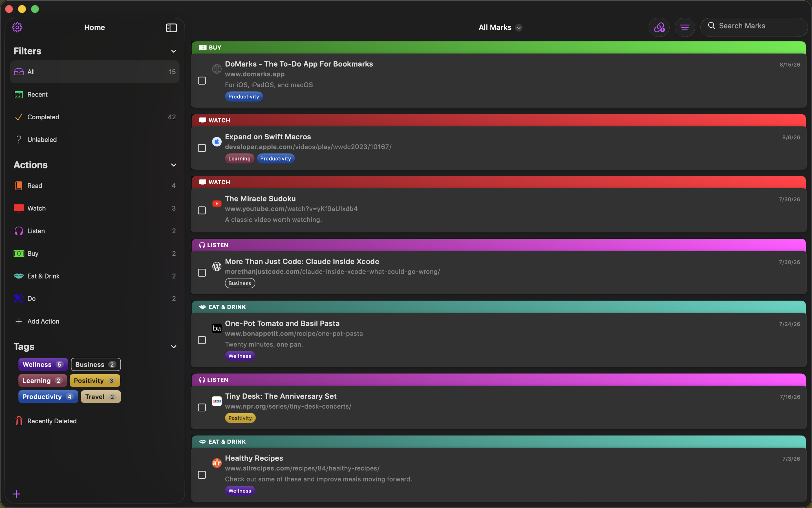Check the Healthy Recipes checkbox
The width and height of the screenshot is (812, 508).
tap(202, 475)
